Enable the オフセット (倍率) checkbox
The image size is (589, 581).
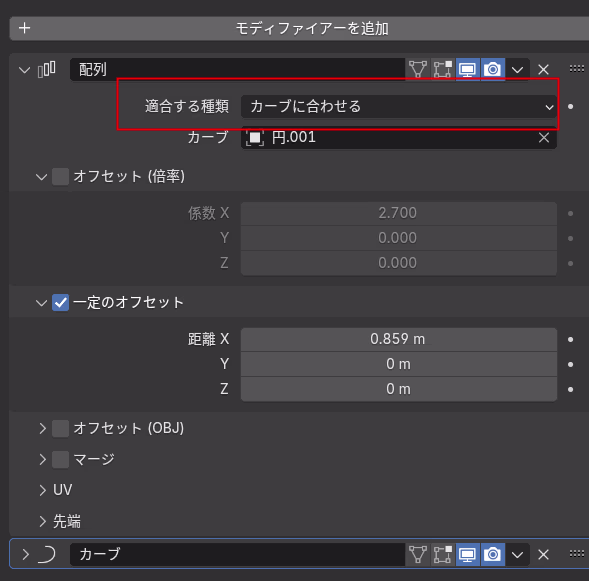pos(60,177)
